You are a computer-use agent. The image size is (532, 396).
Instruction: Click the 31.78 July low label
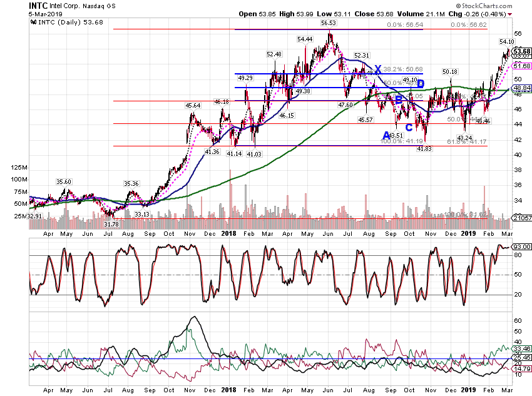tap(111, 224)
